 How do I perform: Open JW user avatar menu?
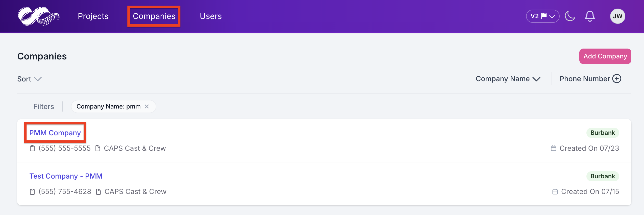click(x=617, y=16)
